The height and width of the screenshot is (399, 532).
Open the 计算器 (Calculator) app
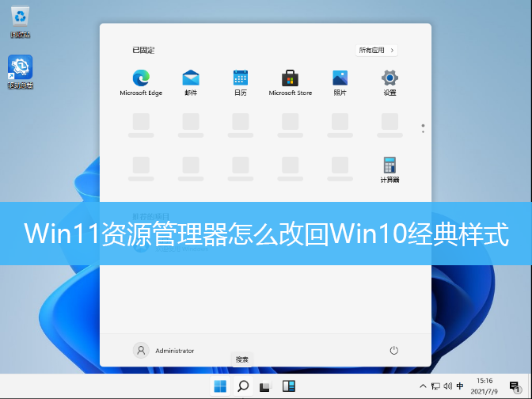389,166
